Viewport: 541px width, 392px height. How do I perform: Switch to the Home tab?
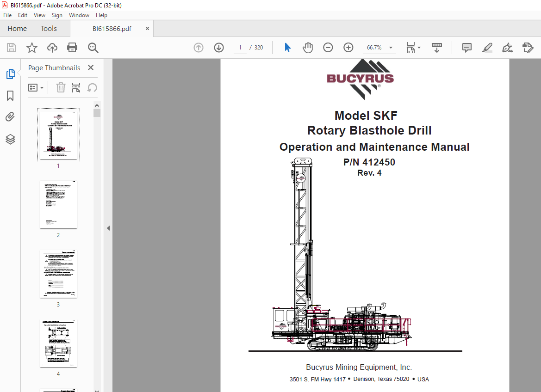17,29
